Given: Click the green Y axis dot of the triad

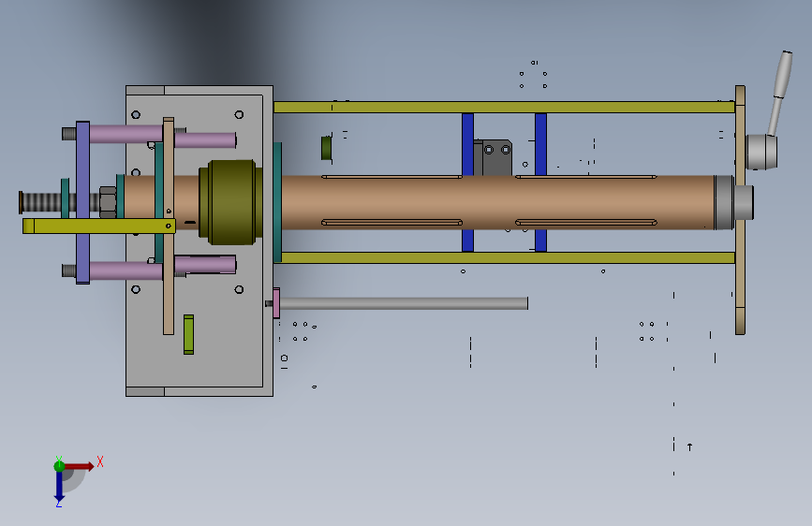Looking at the screenshot, I should click(x=59, y=466).
